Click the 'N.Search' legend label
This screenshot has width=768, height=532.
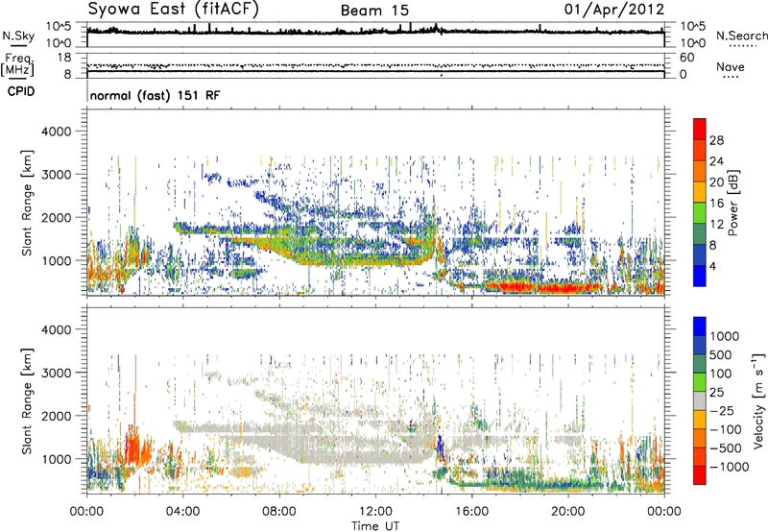click(741, 36)
